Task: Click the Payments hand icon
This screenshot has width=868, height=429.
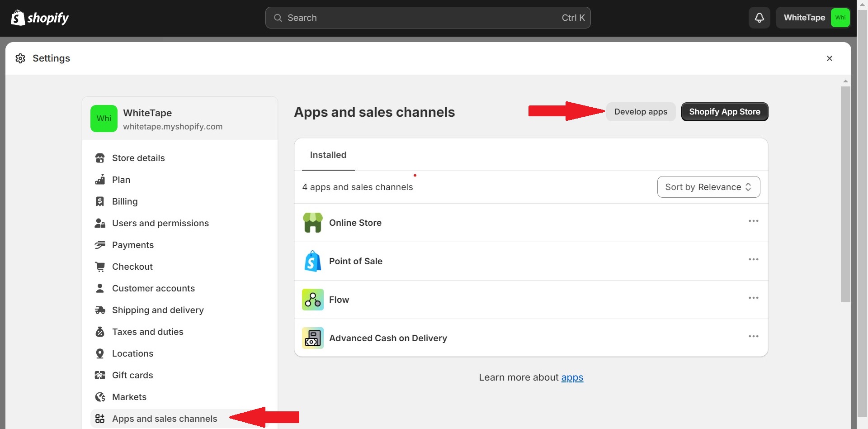Action: (100, 245)
